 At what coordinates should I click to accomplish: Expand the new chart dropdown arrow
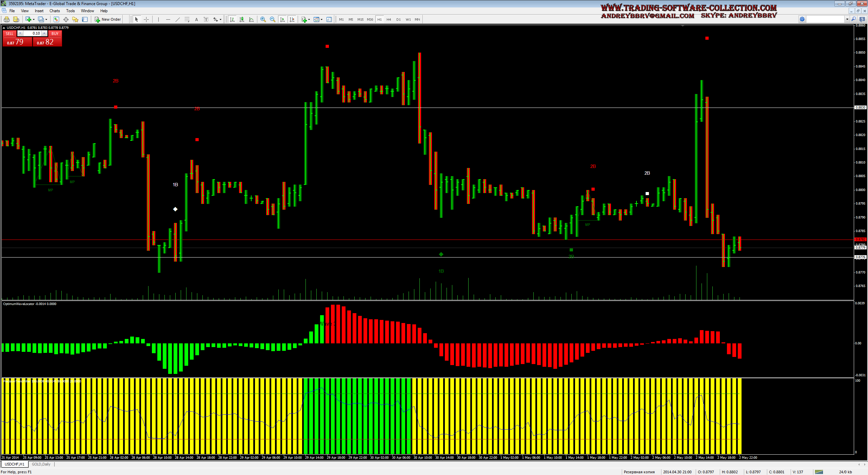[x=34, y=19]
